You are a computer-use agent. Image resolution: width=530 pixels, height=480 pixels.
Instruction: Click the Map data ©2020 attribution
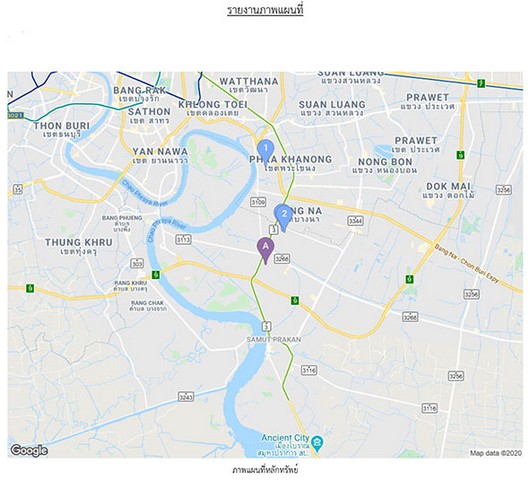point(496,453)
